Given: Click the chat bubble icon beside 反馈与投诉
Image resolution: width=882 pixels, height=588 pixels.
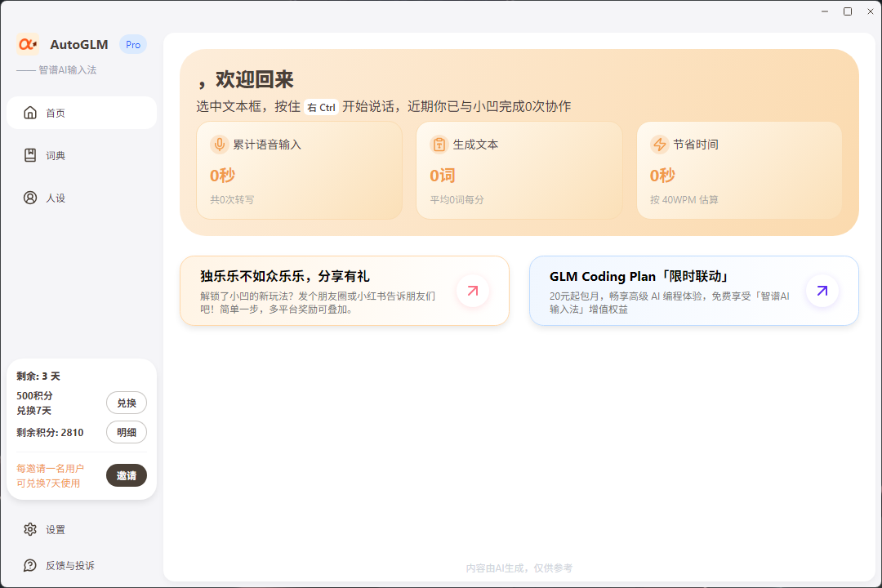Looking at the screenshot, I should coord(30,565).
